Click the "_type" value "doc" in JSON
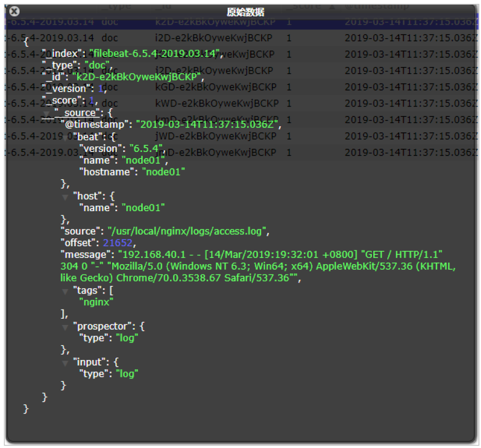481x448 pixels. coord(97,65)
